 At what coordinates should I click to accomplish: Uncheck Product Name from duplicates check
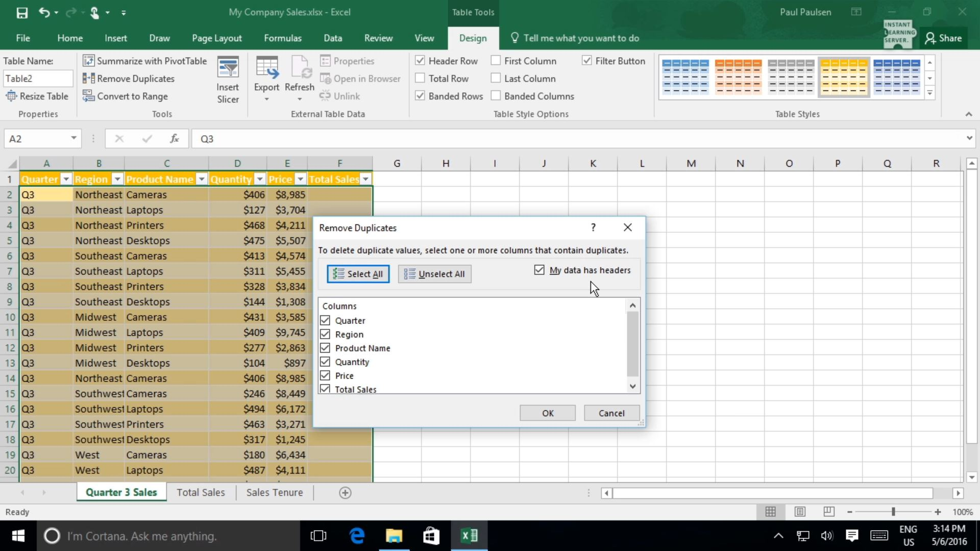pos(325,348)
